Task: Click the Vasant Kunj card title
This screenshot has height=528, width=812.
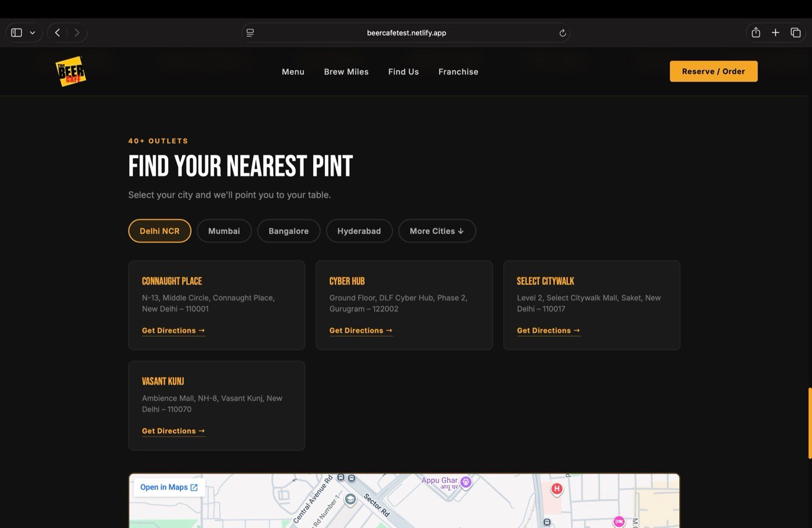Action: [163, 382]
